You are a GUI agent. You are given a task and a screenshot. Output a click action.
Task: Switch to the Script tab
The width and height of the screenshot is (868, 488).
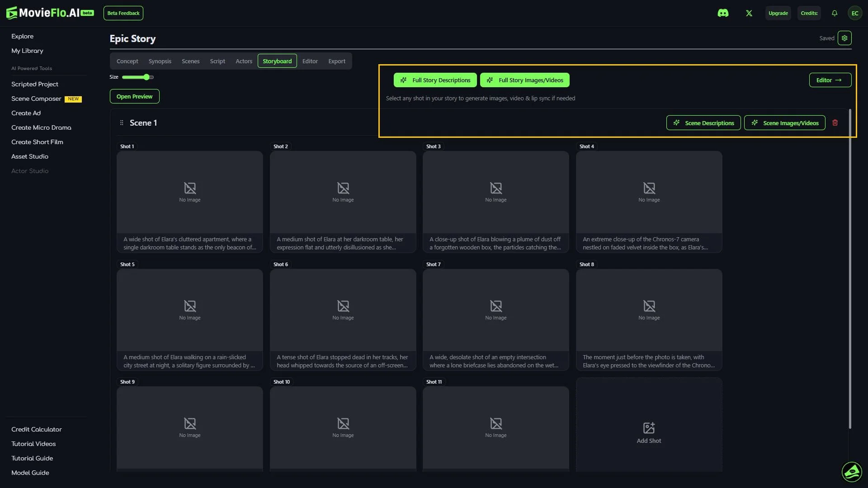pyautogui.click(x=217, y=61)
